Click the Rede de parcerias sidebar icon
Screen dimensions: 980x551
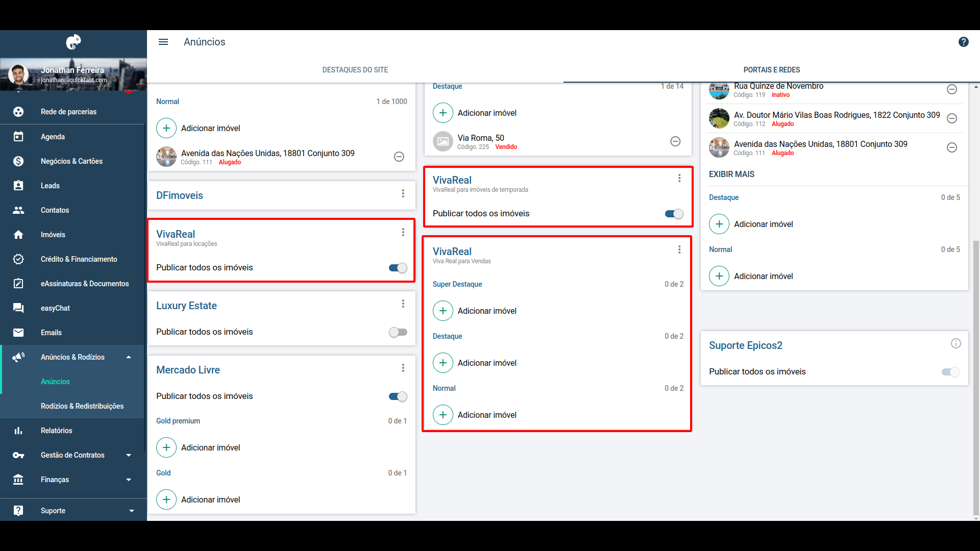(x=18, y=112)
